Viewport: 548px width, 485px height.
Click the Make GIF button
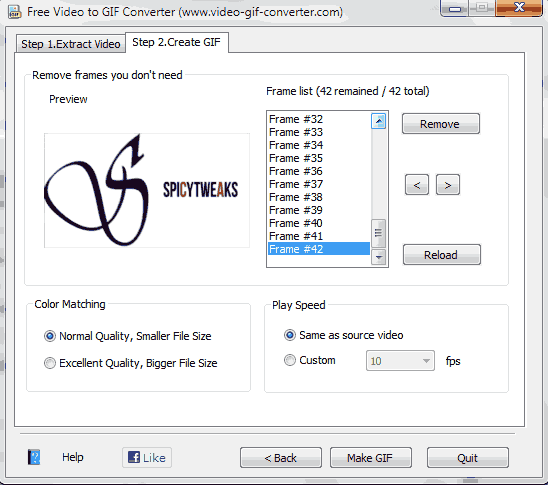(x=370, y=458)
